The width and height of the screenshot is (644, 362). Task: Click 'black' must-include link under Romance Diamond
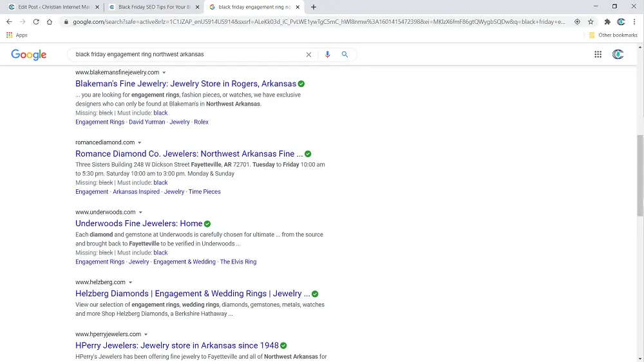(160, 183)
